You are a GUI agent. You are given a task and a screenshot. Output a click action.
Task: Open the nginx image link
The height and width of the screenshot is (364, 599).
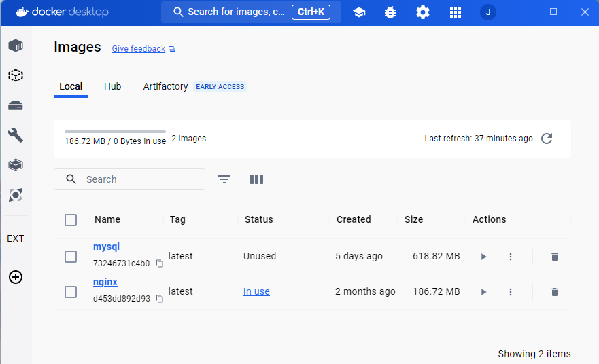[105, 282]
